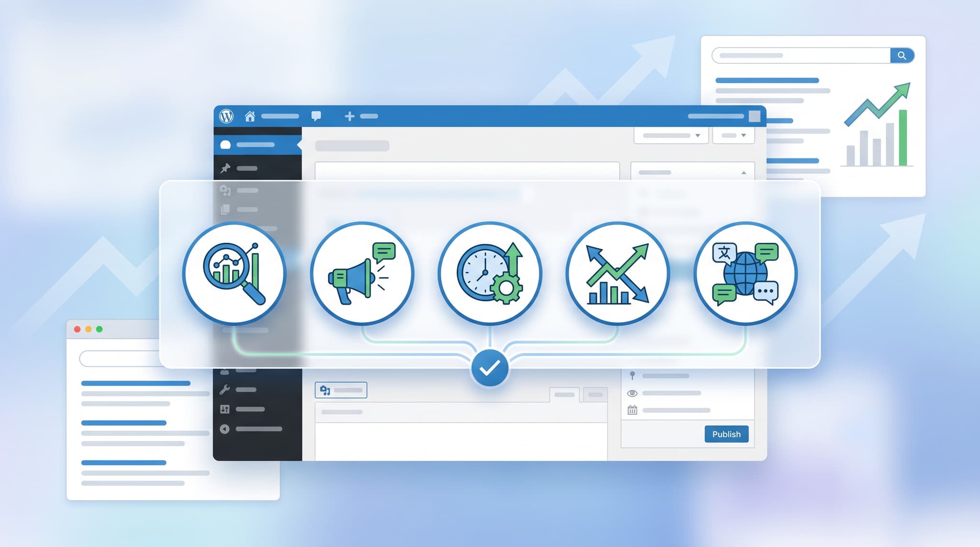980x547 pixels.
Task: Toggle the eye visibility icon in publish box
Action: pyautogui.click(x=632, y=393)
